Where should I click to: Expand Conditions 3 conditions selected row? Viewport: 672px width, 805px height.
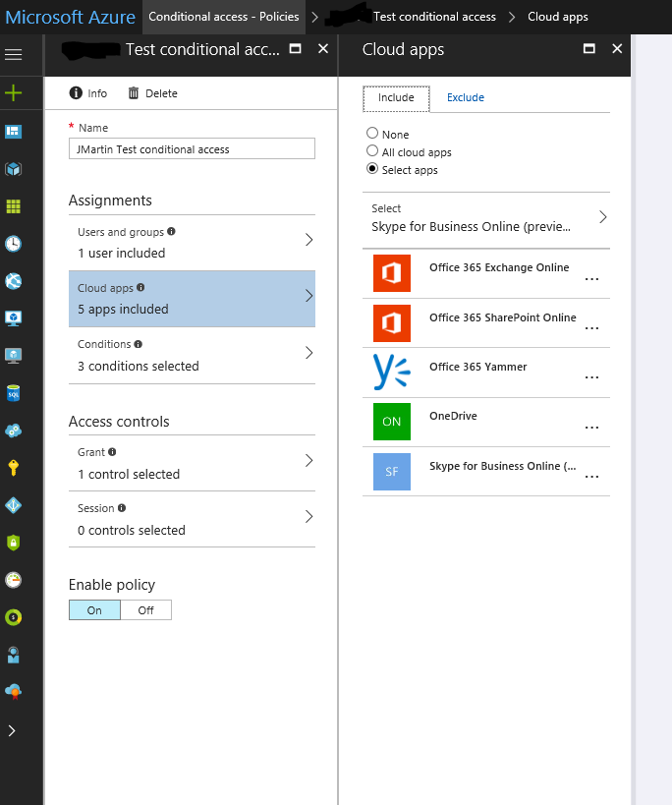(192, 355)
